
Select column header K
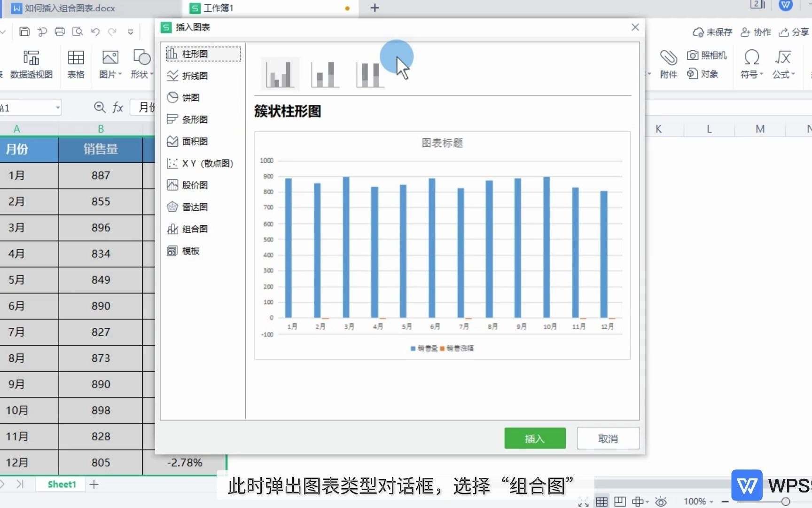pos(658,129)
